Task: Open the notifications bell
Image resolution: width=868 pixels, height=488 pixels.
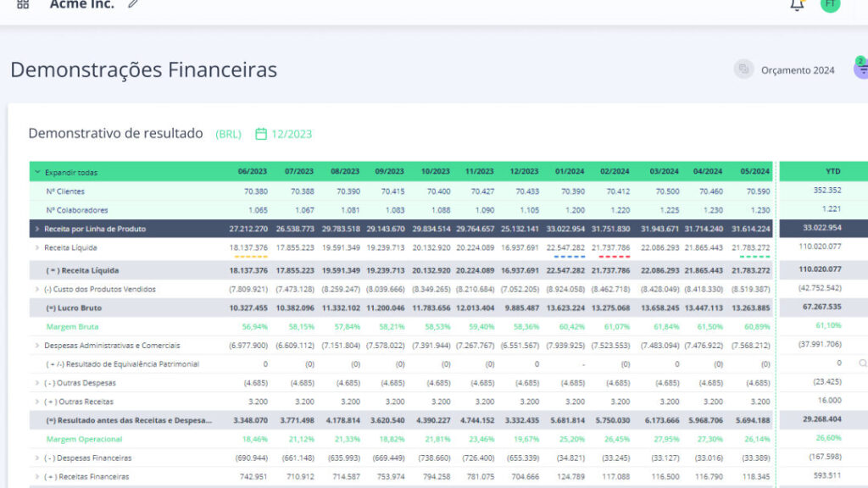Action: click(x=797, y=5)
